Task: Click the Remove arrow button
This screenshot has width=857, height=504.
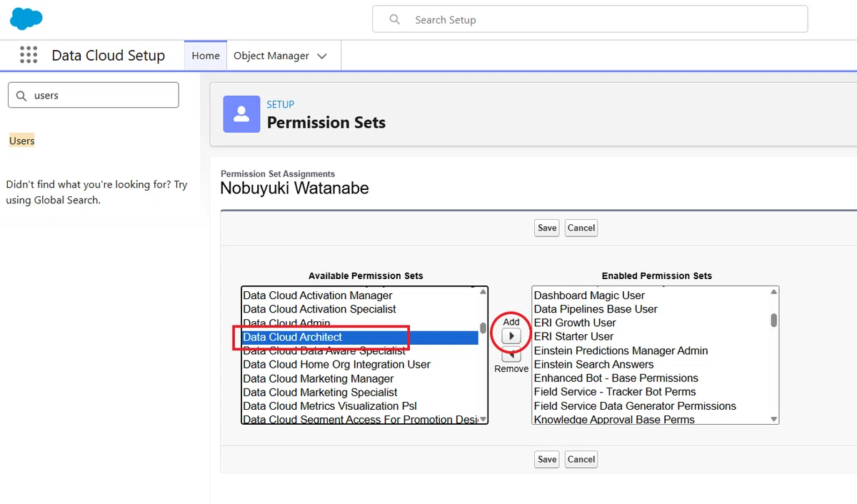Action: 511,356
